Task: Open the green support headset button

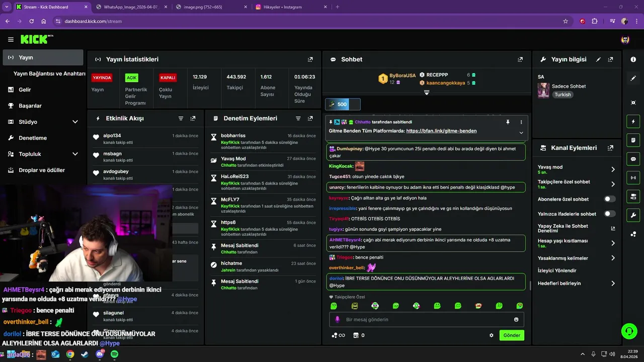Action: click(x=629, y=331)
